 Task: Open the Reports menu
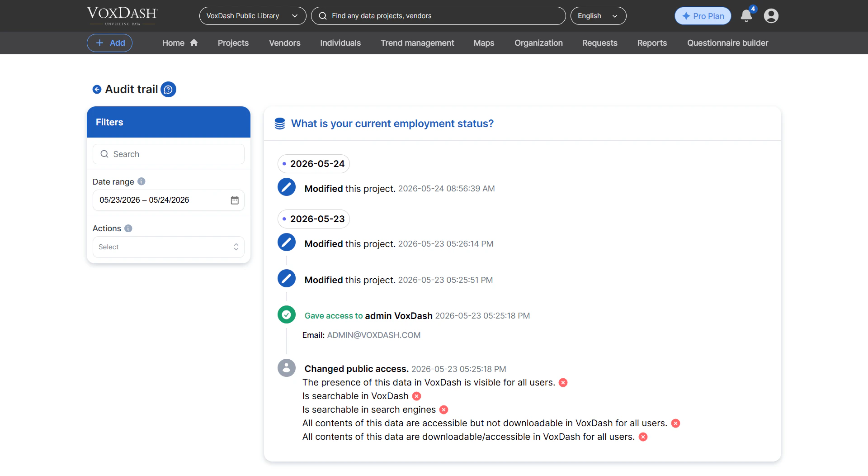652,43
